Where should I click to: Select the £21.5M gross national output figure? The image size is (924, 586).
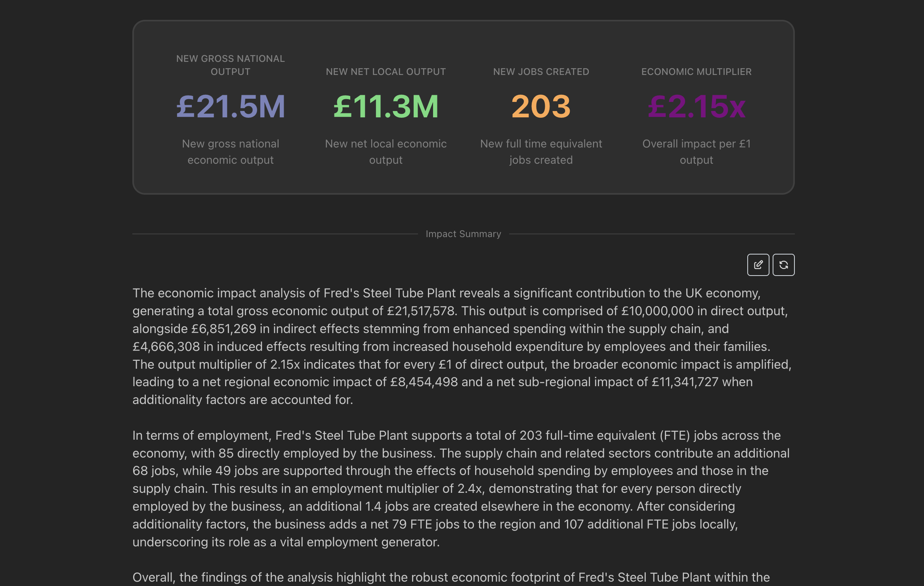[231, 106]
